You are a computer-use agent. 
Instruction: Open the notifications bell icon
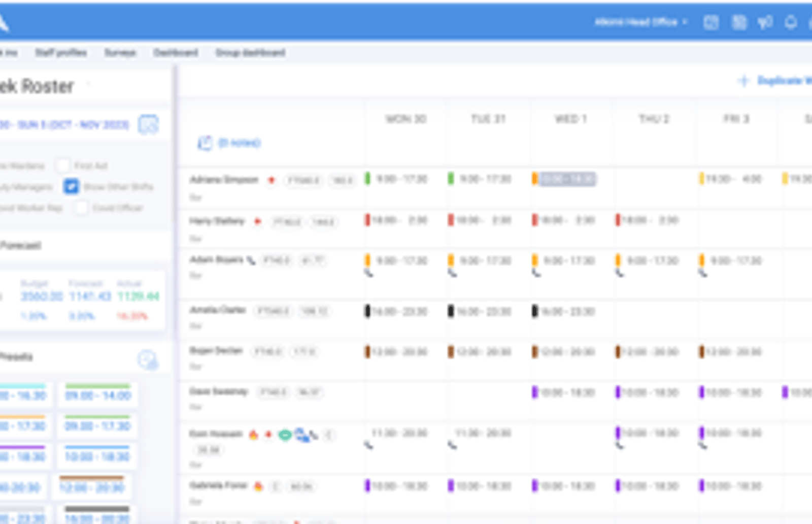(790, 22)
